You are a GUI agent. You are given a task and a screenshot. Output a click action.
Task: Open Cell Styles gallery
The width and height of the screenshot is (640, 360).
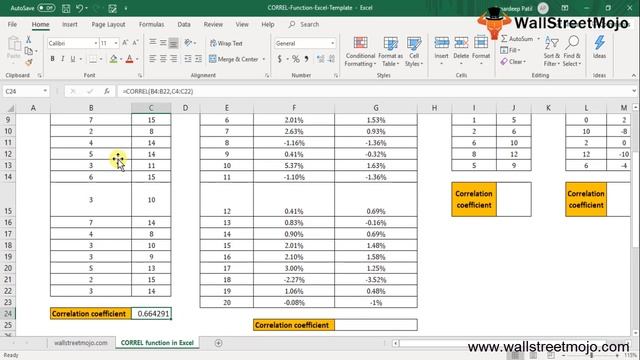(x=414, y=52)
